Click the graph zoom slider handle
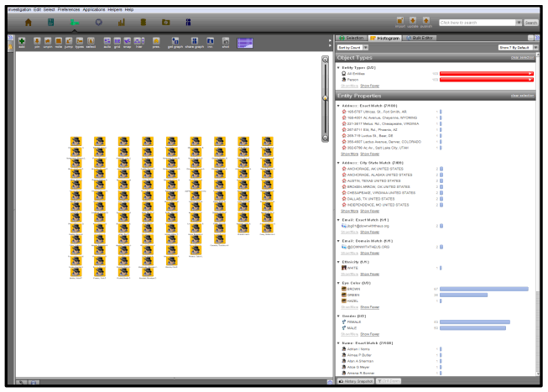 325,98
